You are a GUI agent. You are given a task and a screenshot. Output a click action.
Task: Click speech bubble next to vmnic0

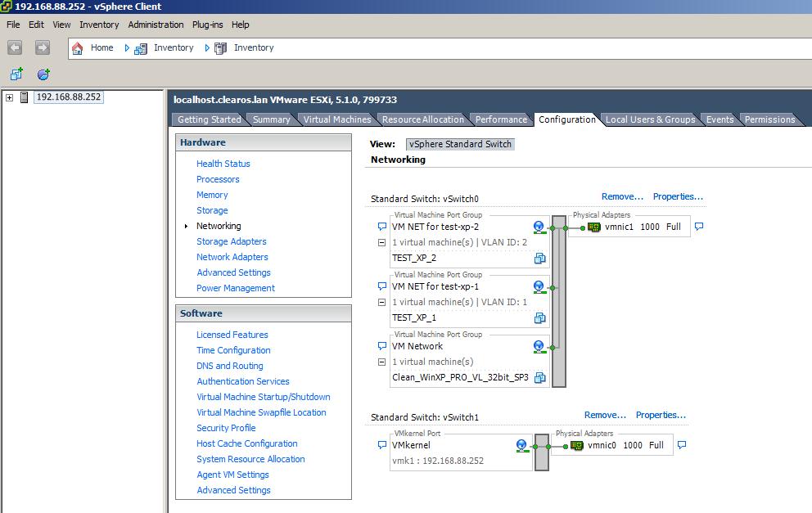coord(682,445)
